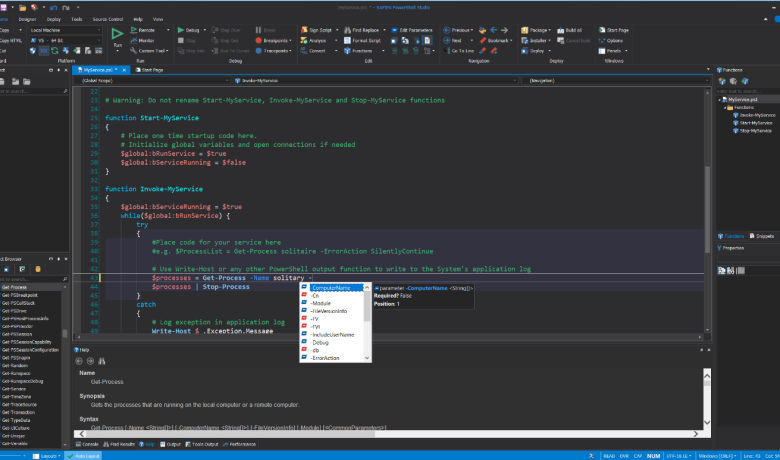Viewport: 780px width, 460px height.
Task: Click the autocomplete list scrollbar thumb
Action: pos(367,306)
